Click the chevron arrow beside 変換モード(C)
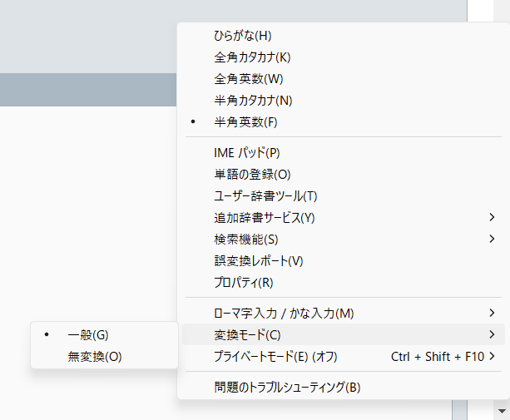 click(493, 335)
